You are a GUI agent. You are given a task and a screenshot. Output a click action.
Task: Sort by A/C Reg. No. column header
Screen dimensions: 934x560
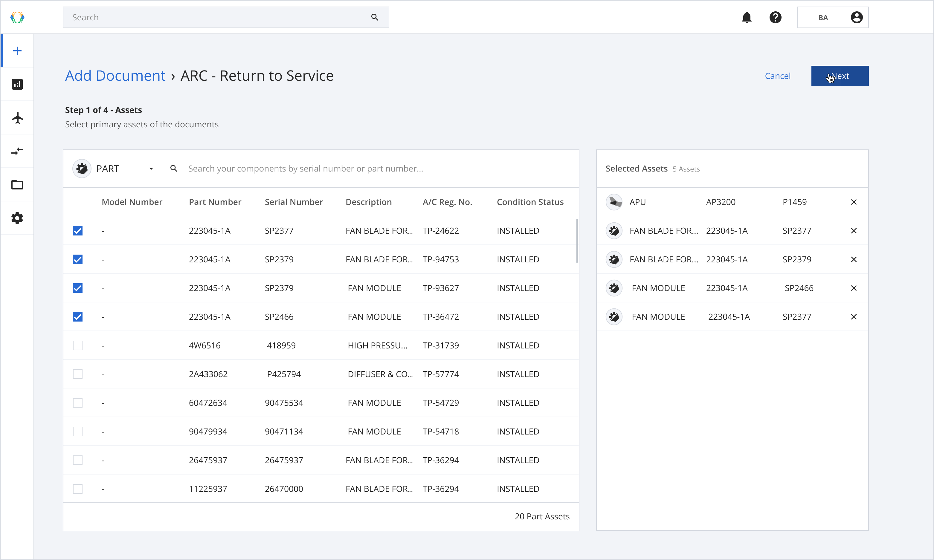(447, 202)
